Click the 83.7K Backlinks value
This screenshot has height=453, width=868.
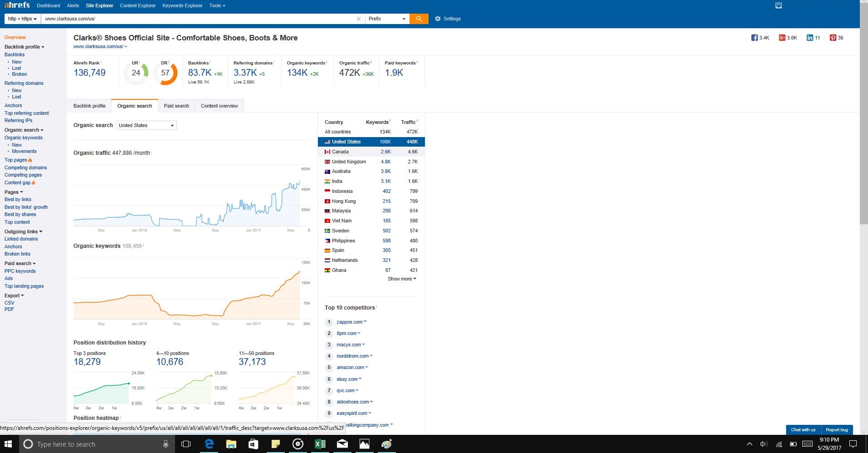[200, 73]
